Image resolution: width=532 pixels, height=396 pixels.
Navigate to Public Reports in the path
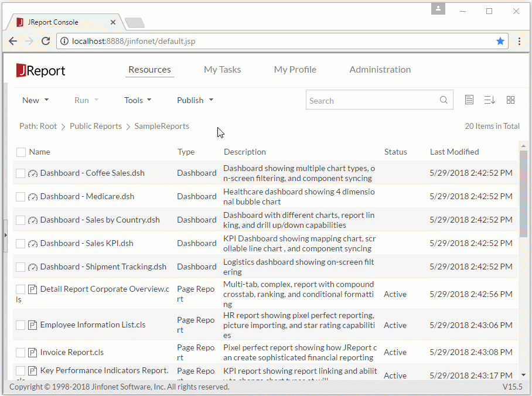96,126
